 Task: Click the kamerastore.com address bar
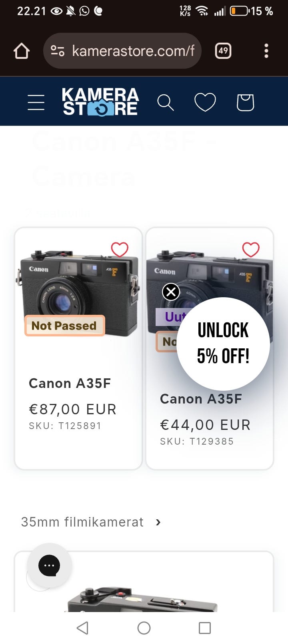[133, 51]
